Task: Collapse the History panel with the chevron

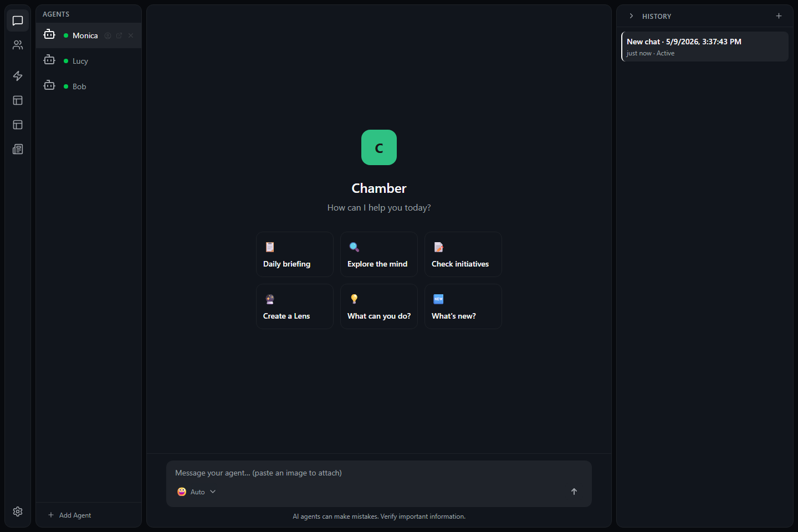Action: (x=631, y=16)
